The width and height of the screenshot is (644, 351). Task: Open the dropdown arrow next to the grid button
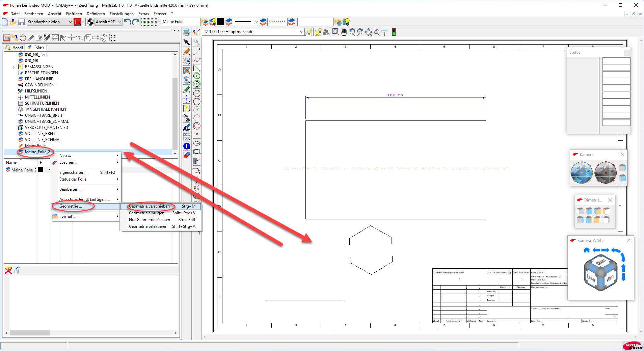click(x=159, y=22)
